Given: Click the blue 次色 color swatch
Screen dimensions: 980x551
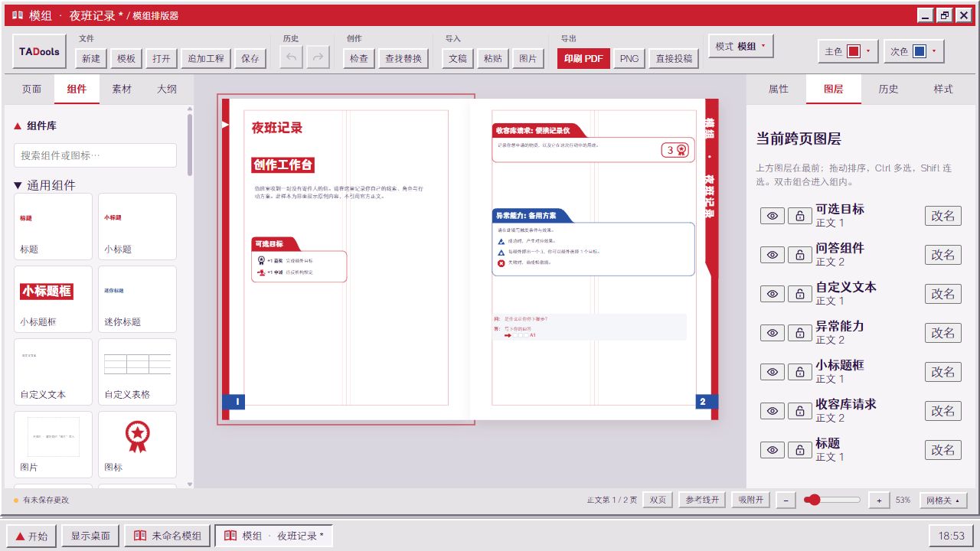Looking at the screenshot, I should 920,51.
